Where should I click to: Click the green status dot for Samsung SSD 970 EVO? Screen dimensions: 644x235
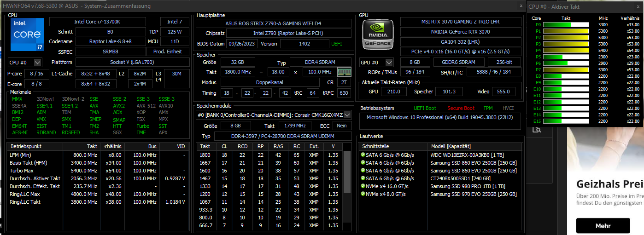pyautogui.click(x=363, y=194)
